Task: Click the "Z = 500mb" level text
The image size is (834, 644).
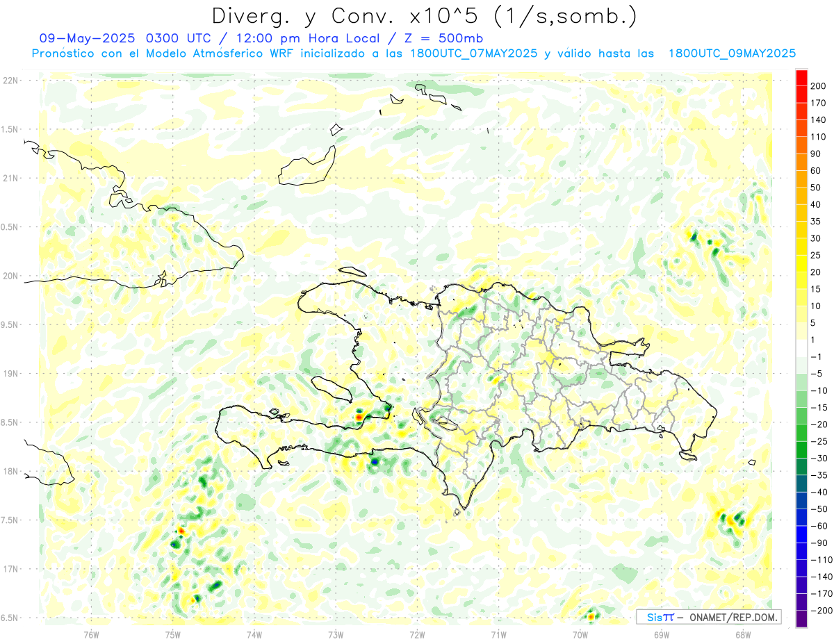Action: (443, 38)
